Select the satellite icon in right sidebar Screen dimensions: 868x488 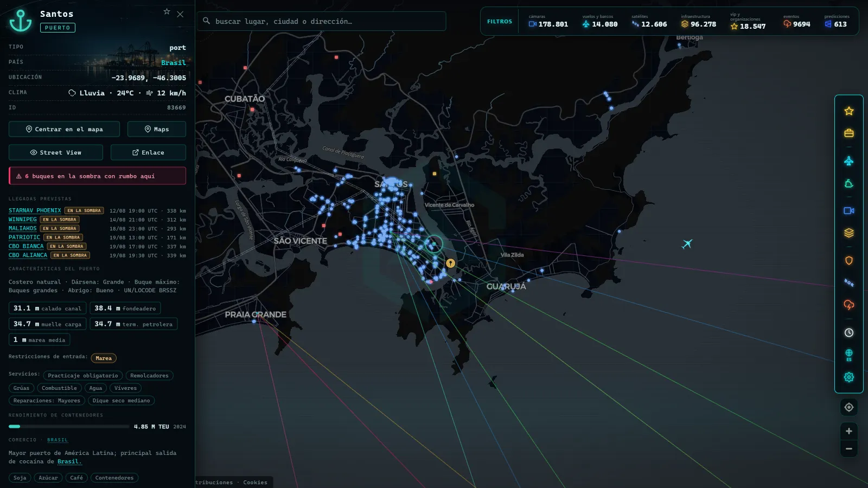[849, 283]
